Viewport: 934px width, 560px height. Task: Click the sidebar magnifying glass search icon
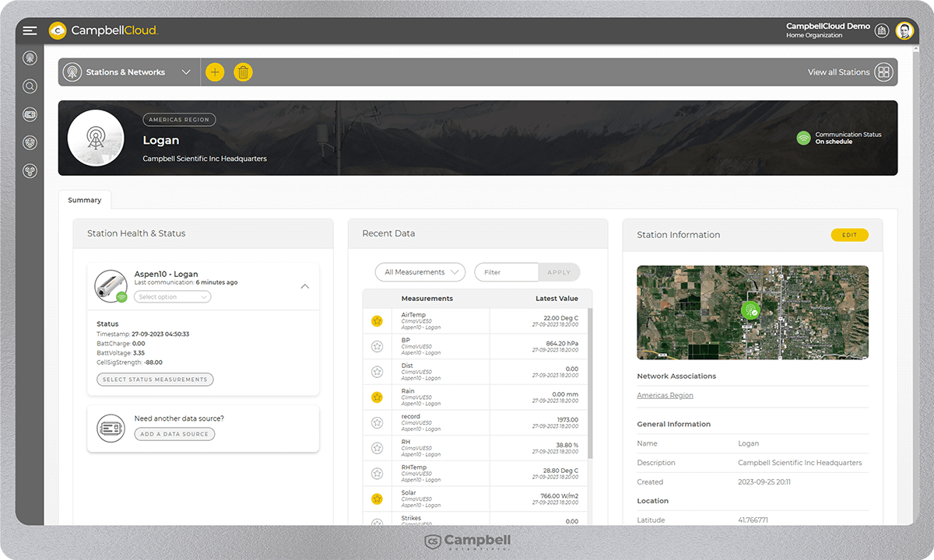(x=30, y=86)
